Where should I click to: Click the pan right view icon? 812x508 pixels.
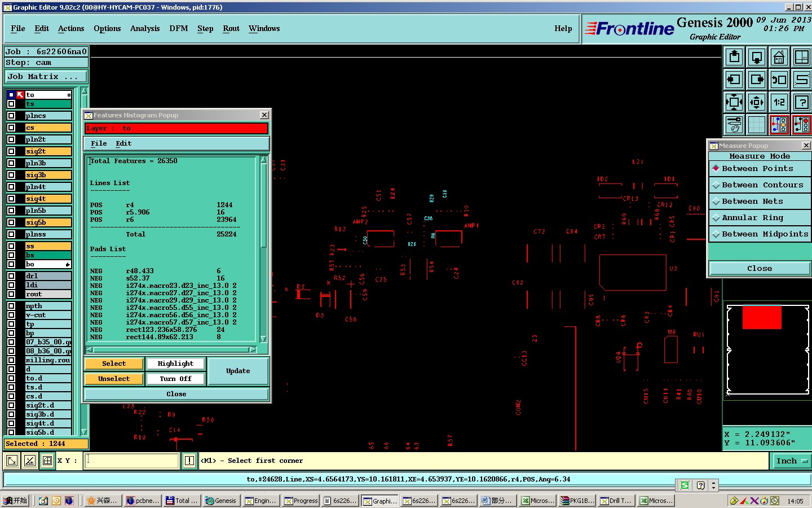tap(756, 80)
